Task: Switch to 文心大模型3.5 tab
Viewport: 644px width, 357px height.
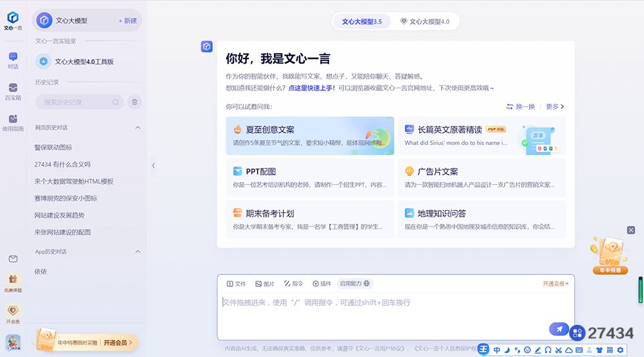Action: point(361,22)
